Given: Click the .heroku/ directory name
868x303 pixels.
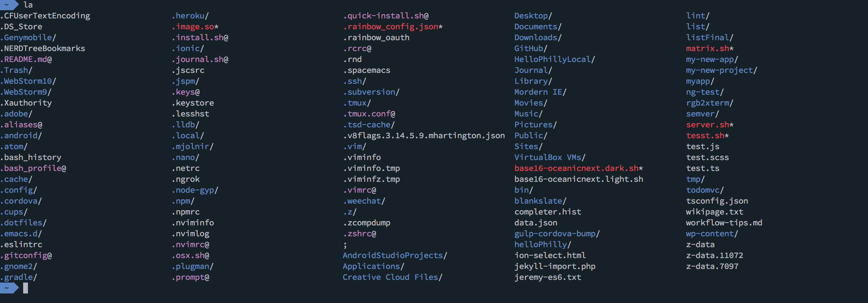Looking at the screenshot, I should point(190,16).
